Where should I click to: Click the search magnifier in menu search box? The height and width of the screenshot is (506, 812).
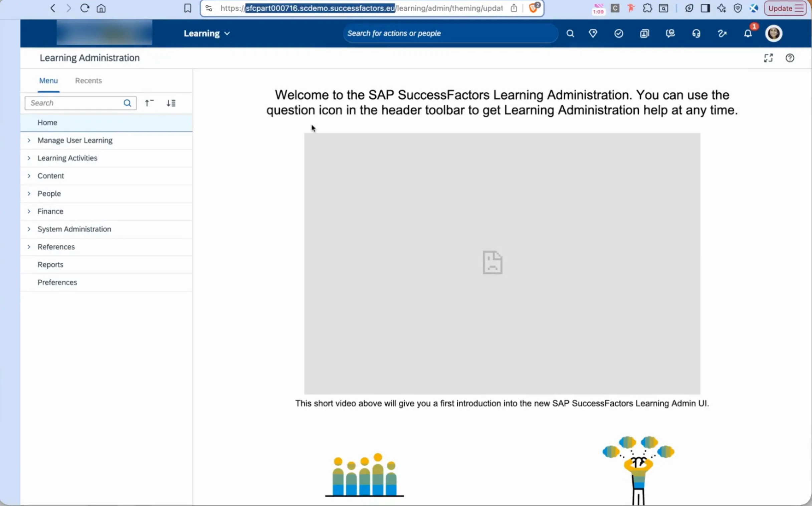tap(127, 103)
